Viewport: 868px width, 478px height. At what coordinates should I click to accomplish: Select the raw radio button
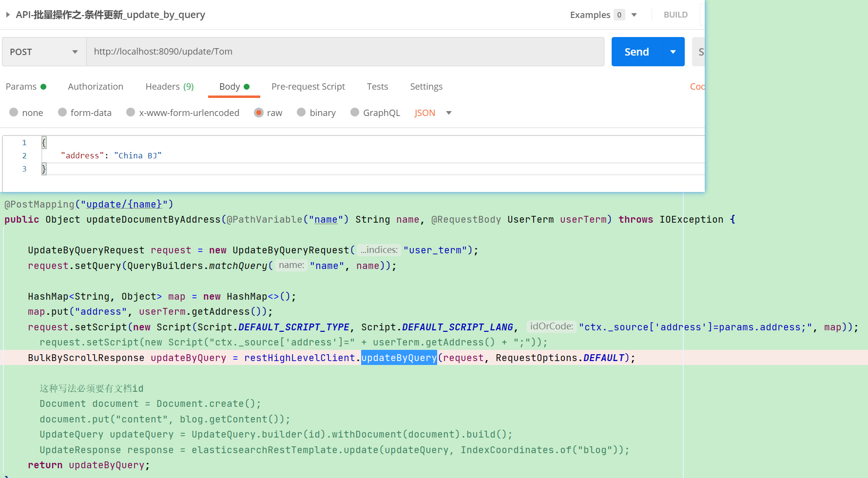(x=259, y=113)
